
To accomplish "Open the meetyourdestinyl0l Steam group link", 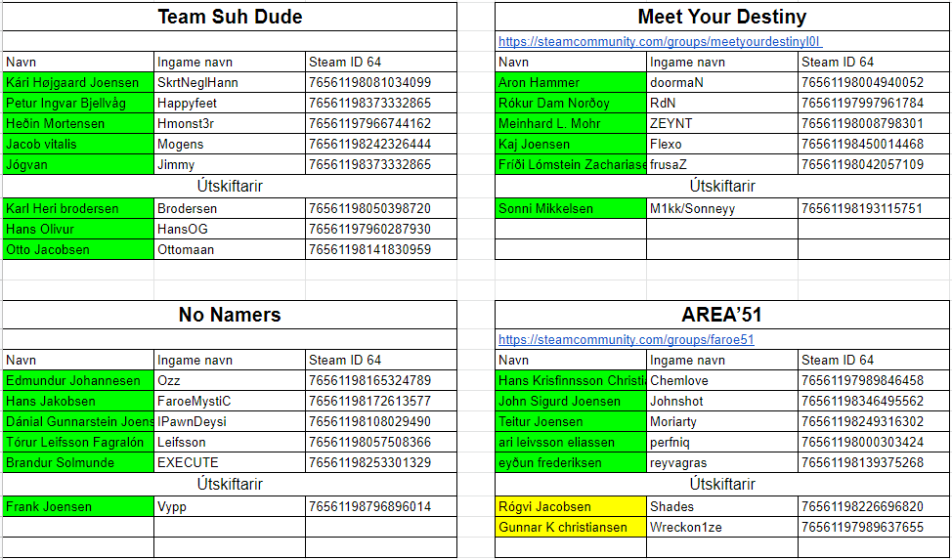I will click(x=660, y=41).
